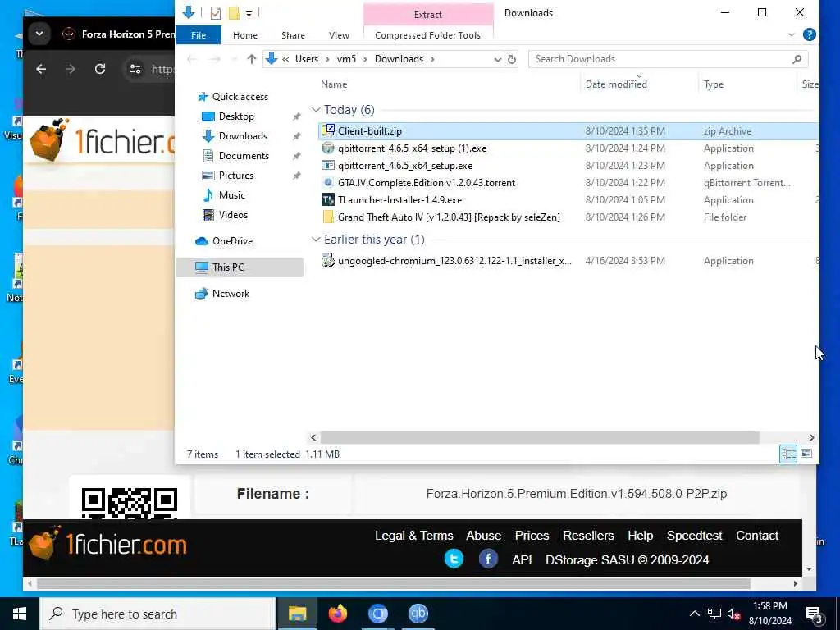Sort files by Date modified column

(616, 84)
